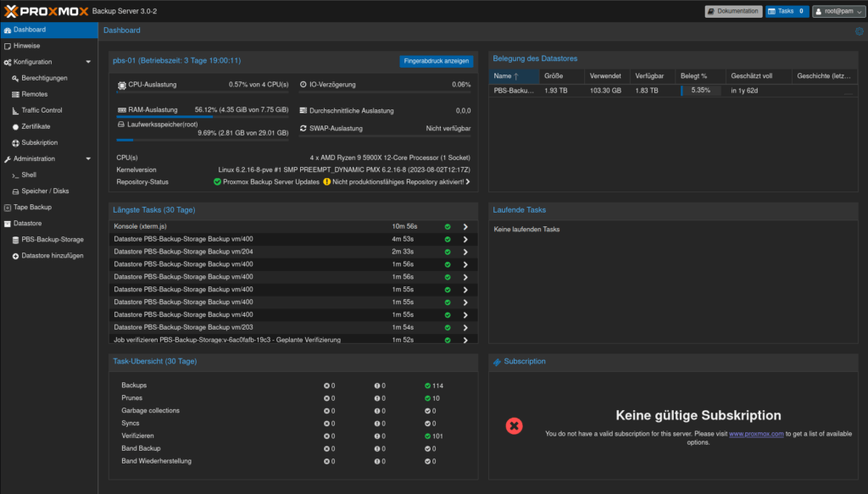
Task: Click Backups warning count icon
Action: 377,386
